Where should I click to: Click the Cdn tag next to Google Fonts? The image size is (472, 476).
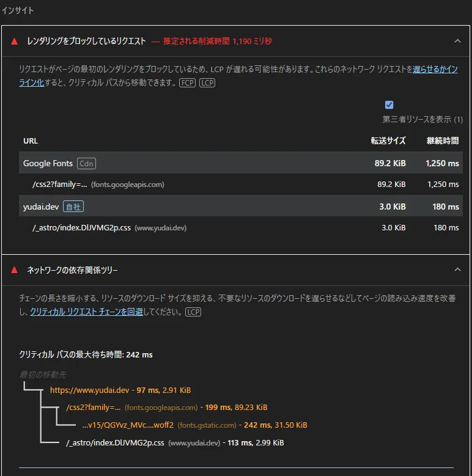(86, 163)
